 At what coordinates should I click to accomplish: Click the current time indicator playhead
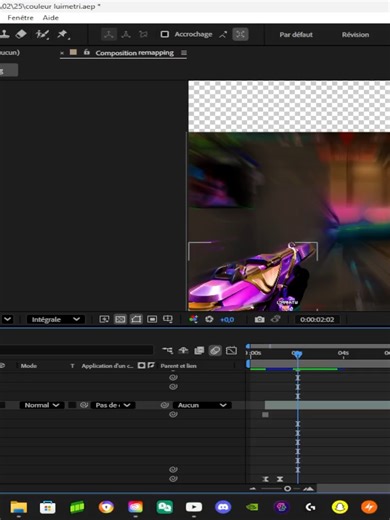297,354
